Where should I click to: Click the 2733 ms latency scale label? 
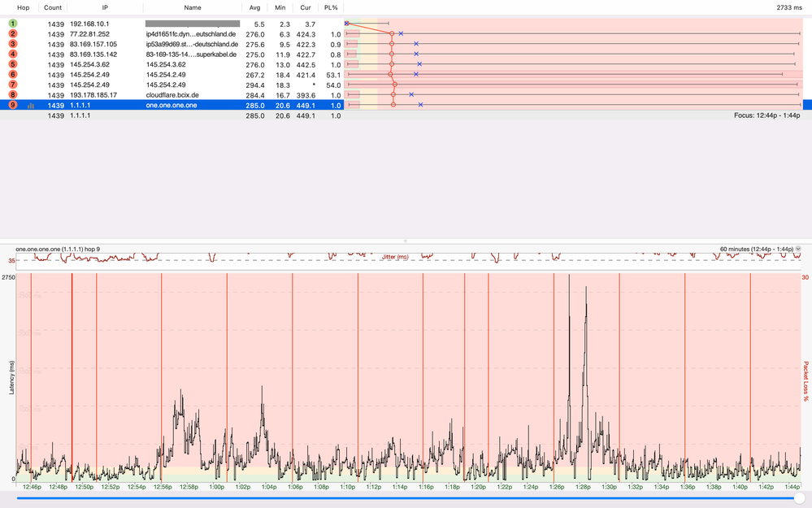pos(789,8)
